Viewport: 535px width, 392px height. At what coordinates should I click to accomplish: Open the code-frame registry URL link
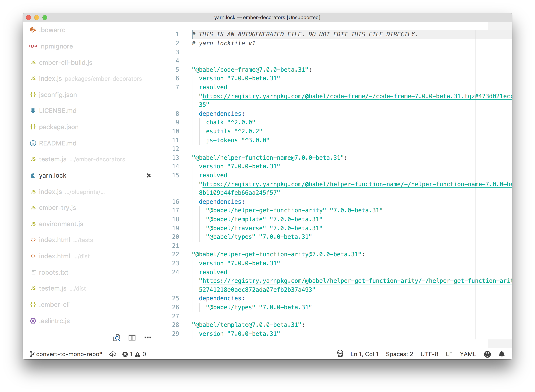coord(333,96)
